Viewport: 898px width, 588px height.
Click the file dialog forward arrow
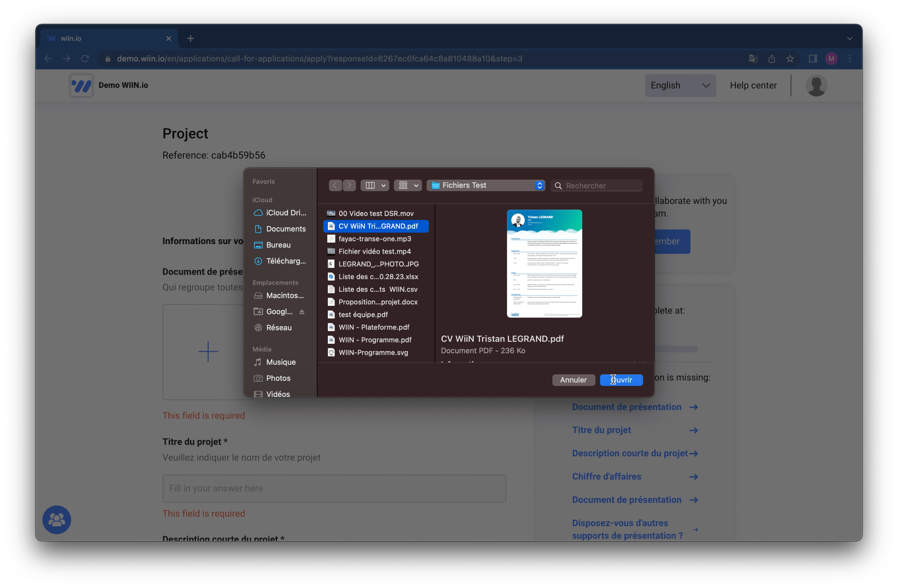click(349, 185)
